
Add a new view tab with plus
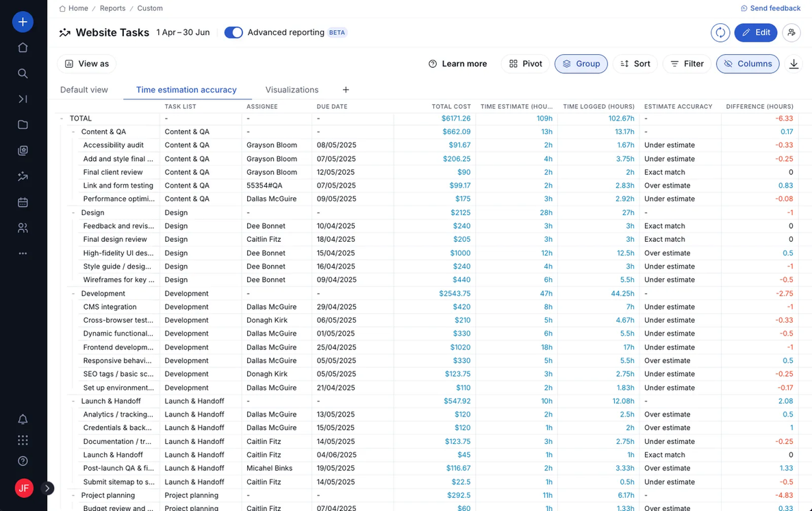point(346,90)
